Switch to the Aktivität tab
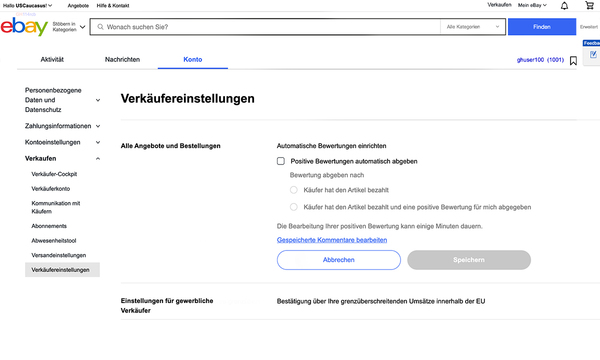This screenshot has width=600, height=360. click(x=52, y=59)
